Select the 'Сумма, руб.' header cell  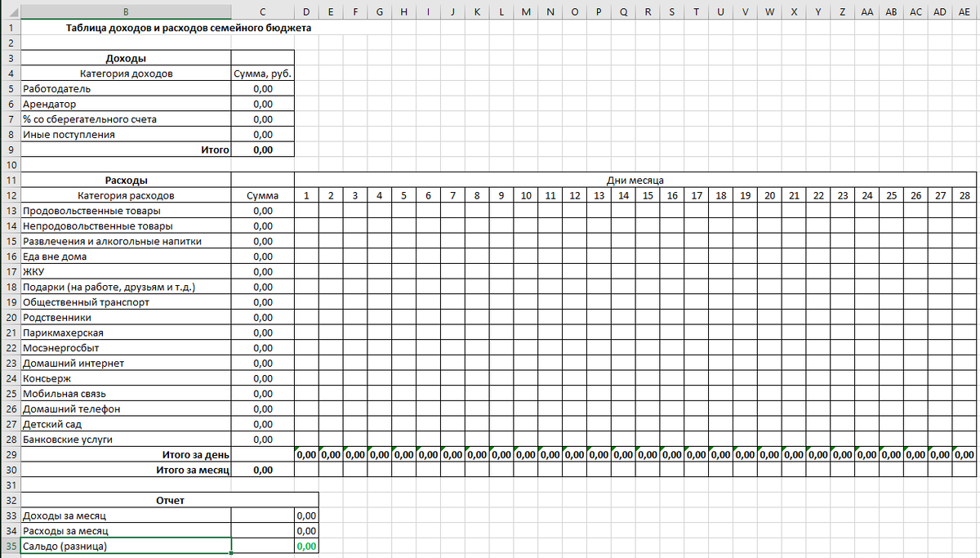point(263,74)
